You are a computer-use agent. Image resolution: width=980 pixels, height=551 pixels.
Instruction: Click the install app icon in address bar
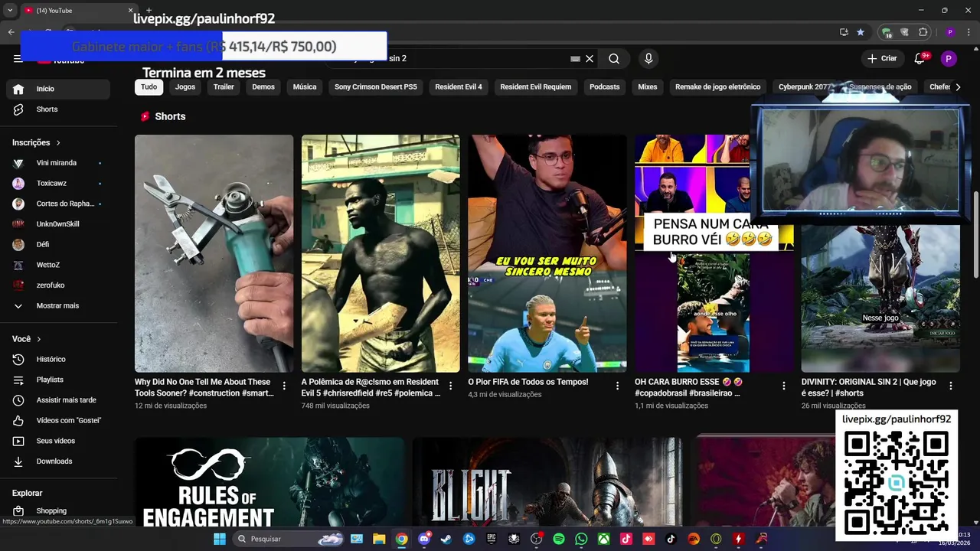844,32
